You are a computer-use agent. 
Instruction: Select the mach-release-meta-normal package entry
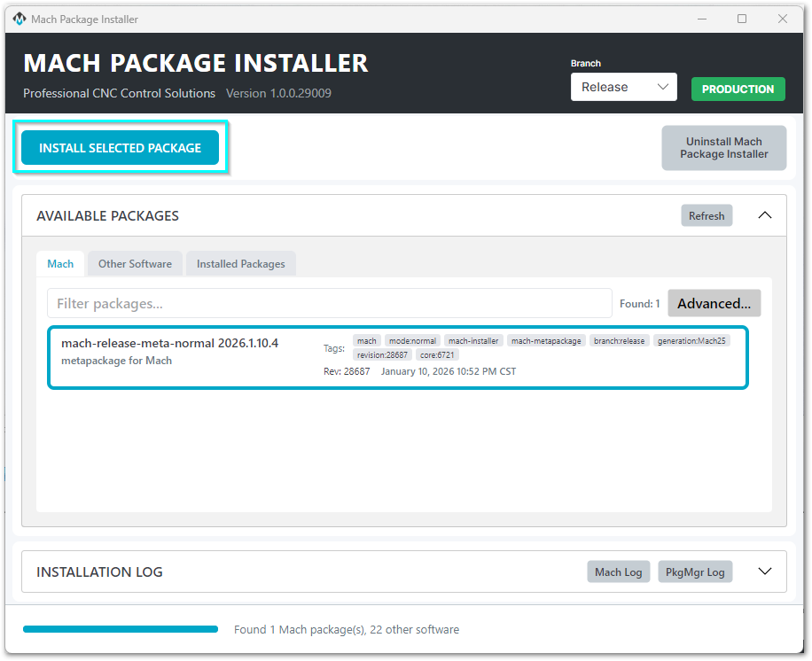click(x=397, y=357)
